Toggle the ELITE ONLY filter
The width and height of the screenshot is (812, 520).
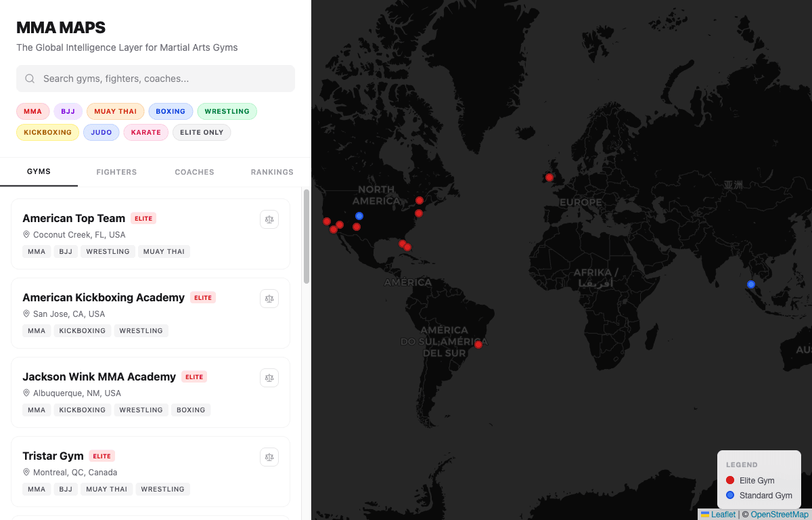point(201,132)
